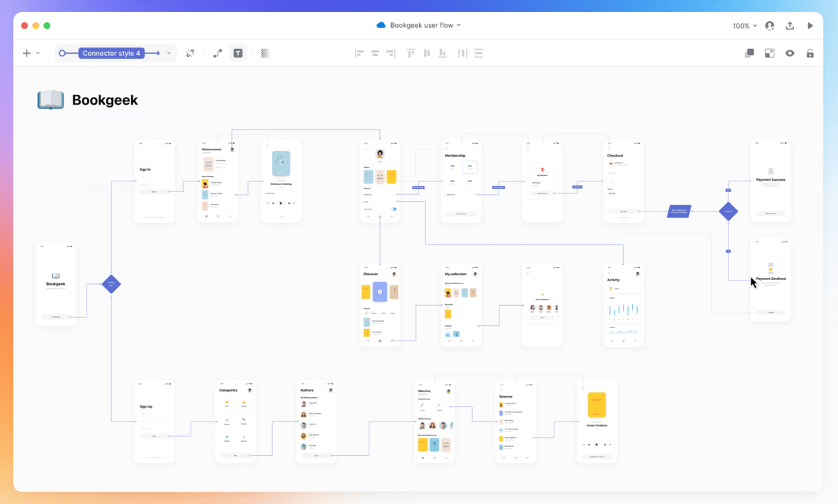Select the Bookgeek splash screen artboard
838x504 pixels.
56,284
